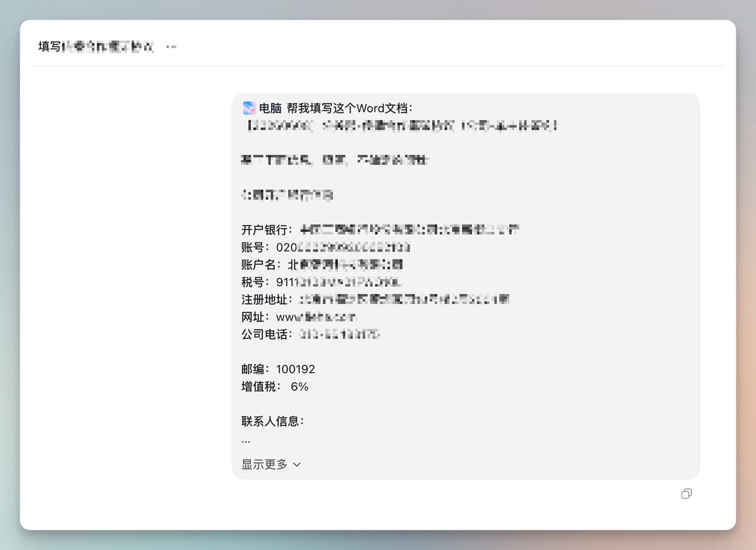Click the 网址 line
756x550 pixels.
point(299,317)
